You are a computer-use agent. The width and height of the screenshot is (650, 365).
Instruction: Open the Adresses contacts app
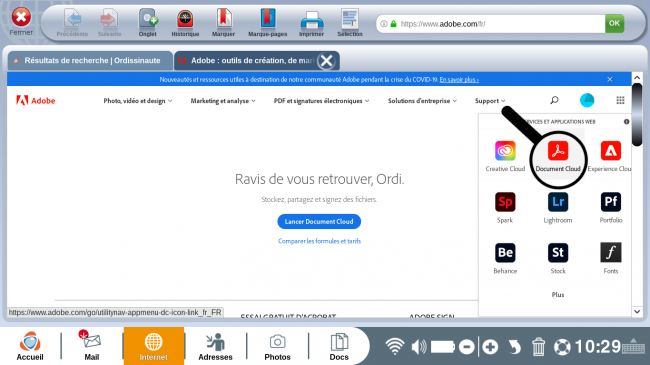(215, 346)
